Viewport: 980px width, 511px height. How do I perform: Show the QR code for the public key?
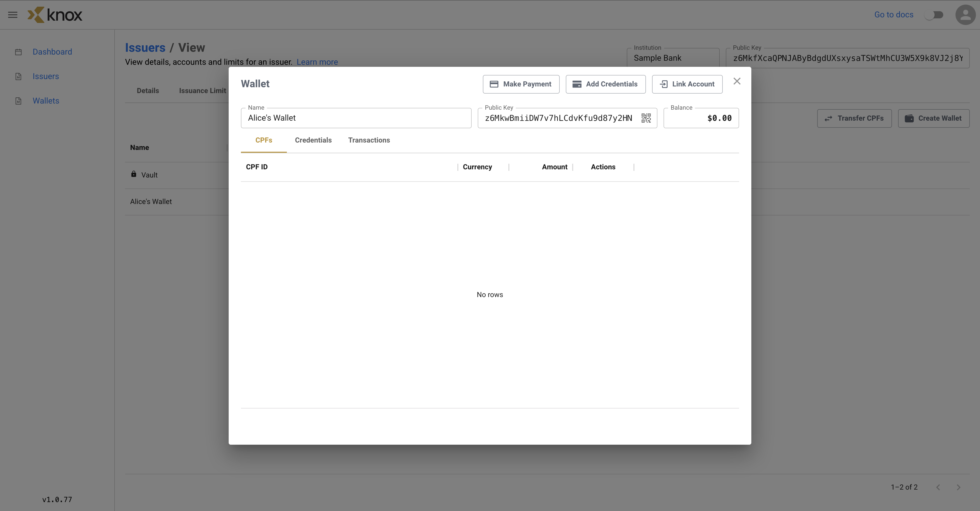coord(646,118)
